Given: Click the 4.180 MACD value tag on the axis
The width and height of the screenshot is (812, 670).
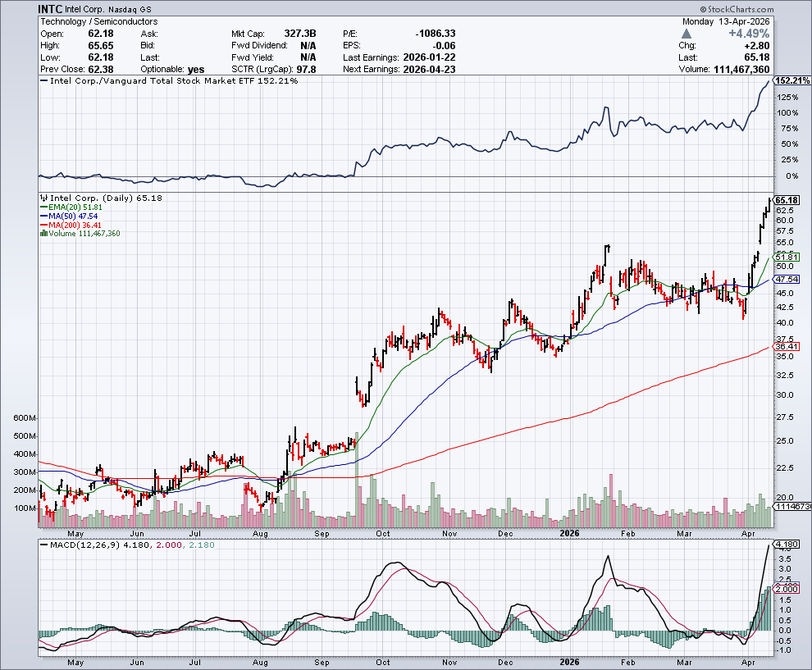Looking at the screenshot, I should point(786,544).
